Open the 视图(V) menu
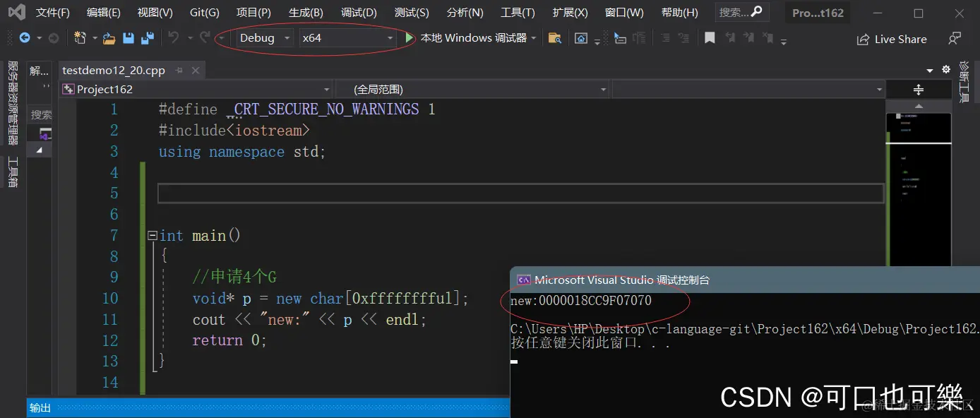The image size is (980, 418). coord(155,12)
